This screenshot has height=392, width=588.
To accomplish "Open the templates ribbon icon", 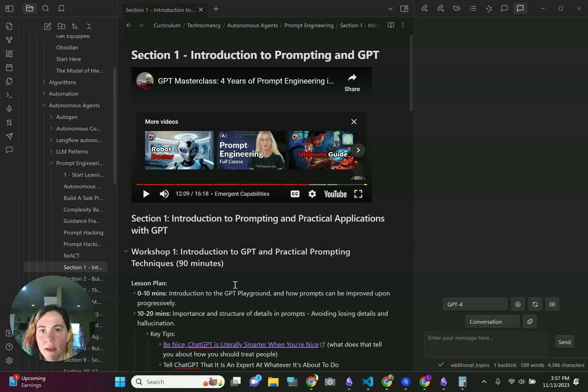I will [9, 81].
